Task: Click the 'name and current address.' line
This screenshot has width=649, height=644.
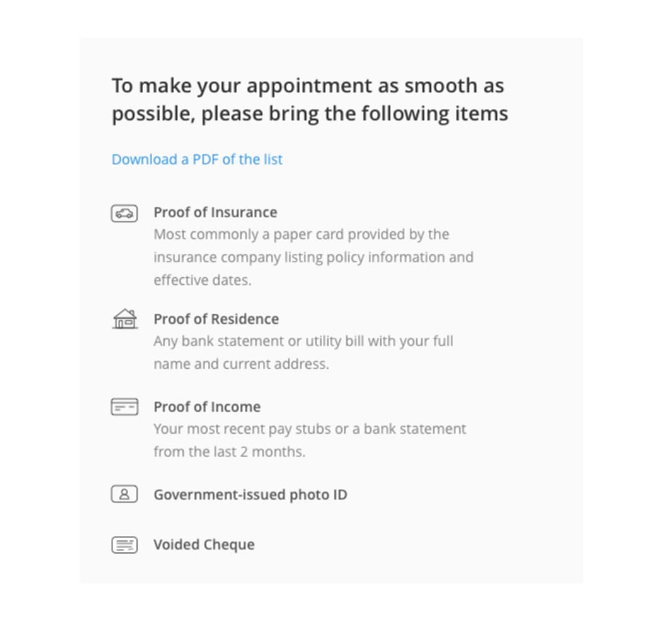Action: [241, 364]
